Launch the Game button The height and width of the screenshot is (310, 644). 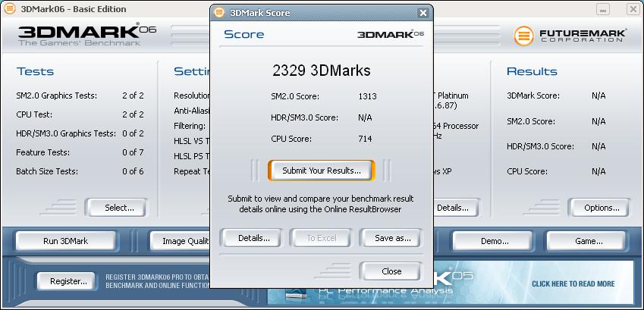pos(586,241)
